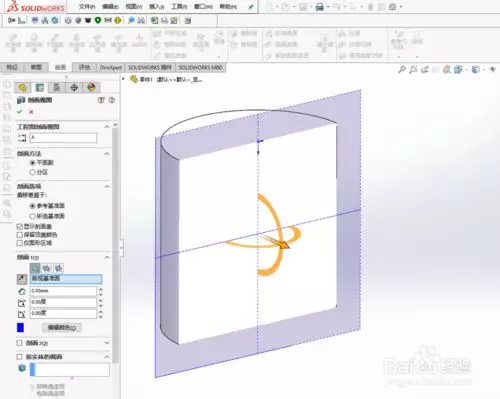This screenshot has height=399, width=500.
Task: Switch to the SOLIDWORKS 插件 tab
Action: pos(150,67)
